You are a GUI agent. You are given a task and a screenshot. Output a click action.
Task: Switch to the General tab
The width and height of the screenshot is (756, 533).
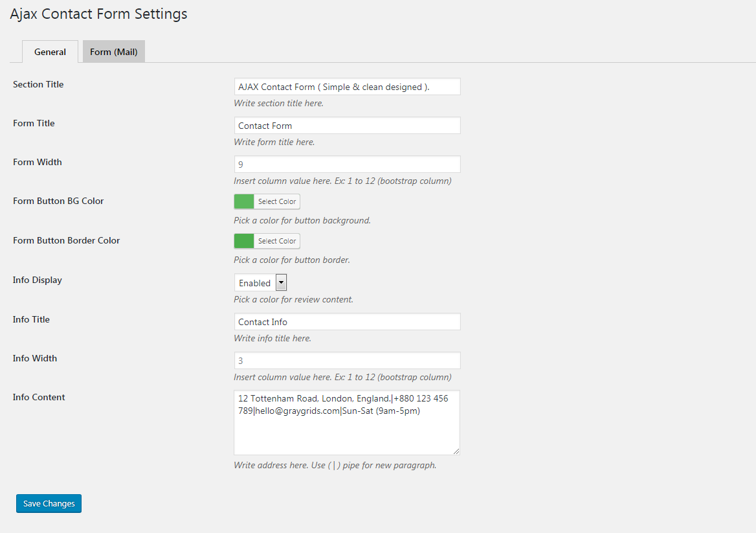[50, 52]
